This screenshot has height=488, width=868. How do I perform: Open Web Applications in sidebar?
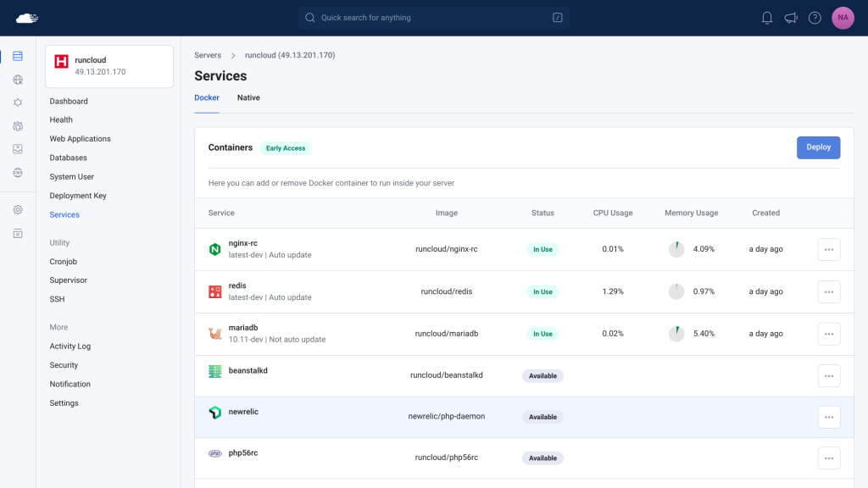point(80,139)
